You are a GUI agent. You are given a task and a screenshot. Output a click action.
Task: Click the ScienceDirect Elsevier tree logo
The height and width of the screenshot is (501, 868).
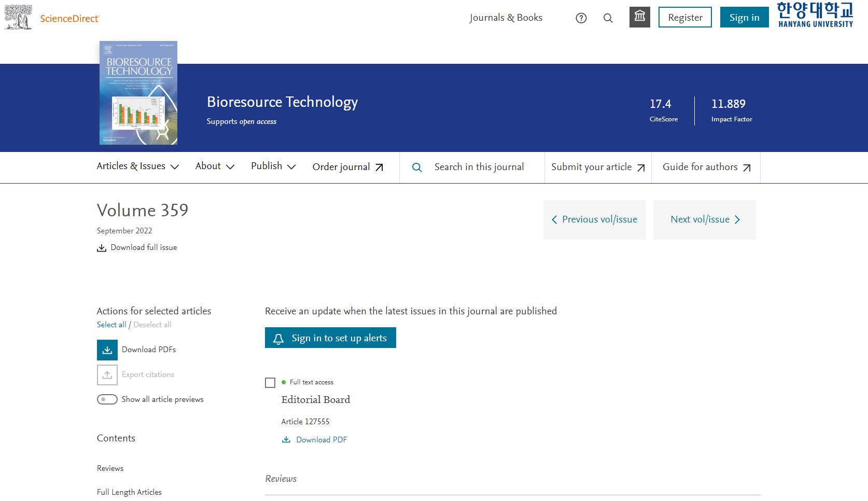pyautogui.click(x=18, y=17)
